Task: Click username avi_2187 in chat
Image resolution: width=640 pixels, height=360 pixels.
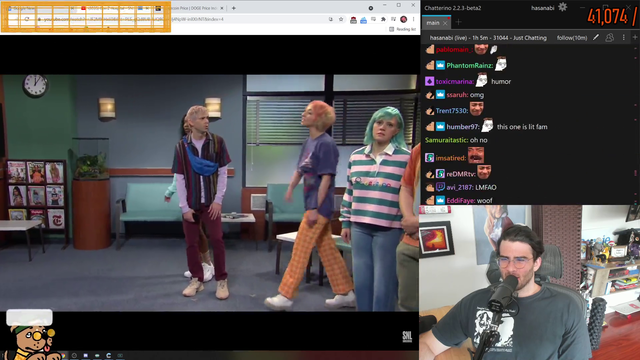Action: tap(460, 187)
